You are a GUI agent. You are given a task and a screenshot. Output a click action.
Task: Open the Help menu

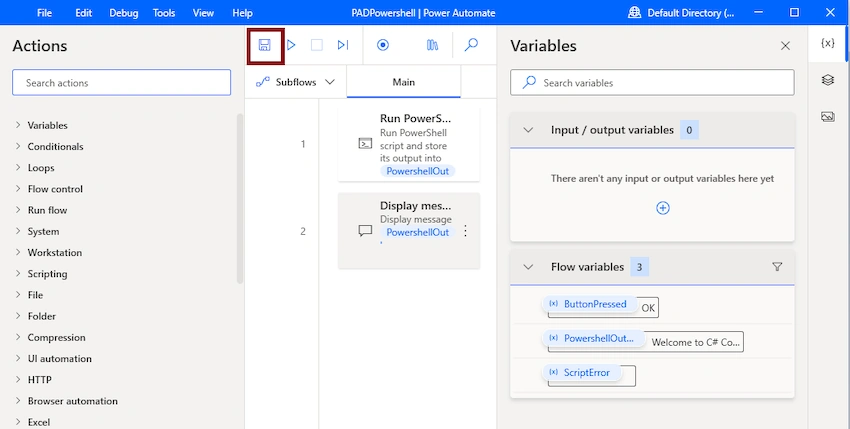point(242,12)
